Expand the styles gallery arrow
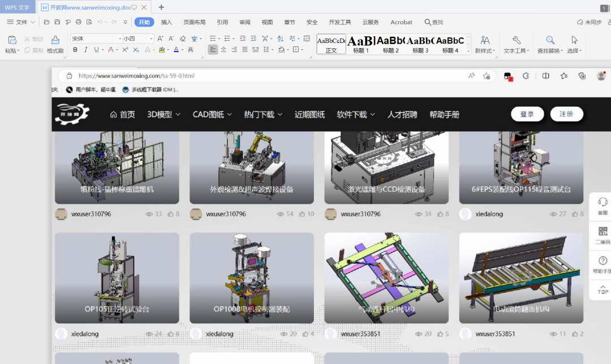The image size is (611, 364). tap(468, 51)
